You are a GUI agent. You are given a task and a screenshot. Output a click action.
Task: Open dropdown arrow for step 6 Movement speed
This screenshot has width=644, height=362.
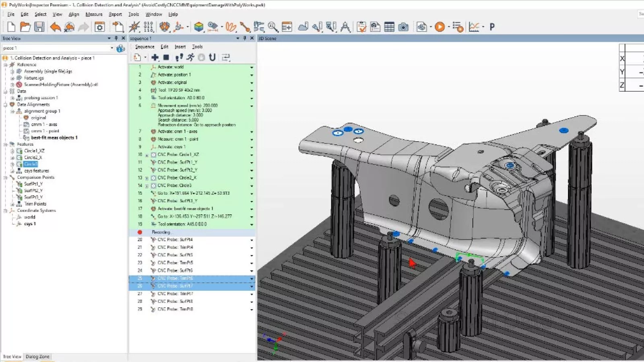(x=252, y=106)
